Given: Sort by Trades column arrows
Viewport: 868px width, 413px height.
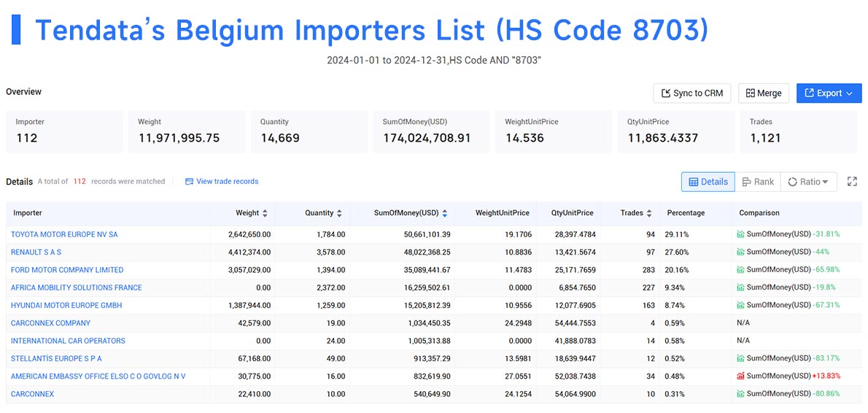Looking at the screenshot, I should click(648, 213).
